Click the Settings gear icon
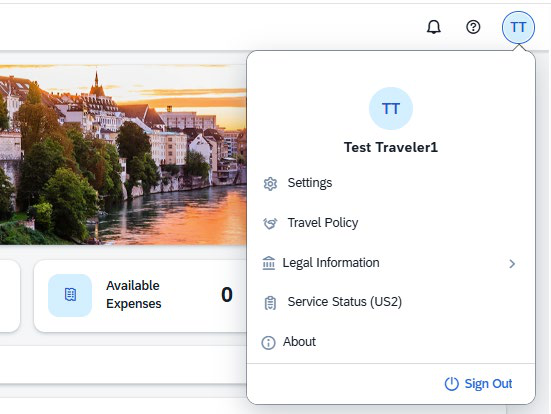 pos(270,183)
